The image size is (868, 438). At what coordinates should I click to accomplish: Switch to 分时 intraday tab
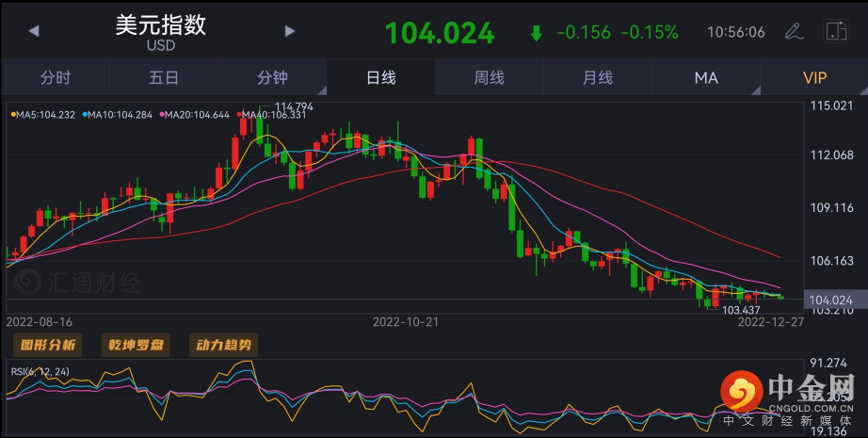[x=55, y=78]
